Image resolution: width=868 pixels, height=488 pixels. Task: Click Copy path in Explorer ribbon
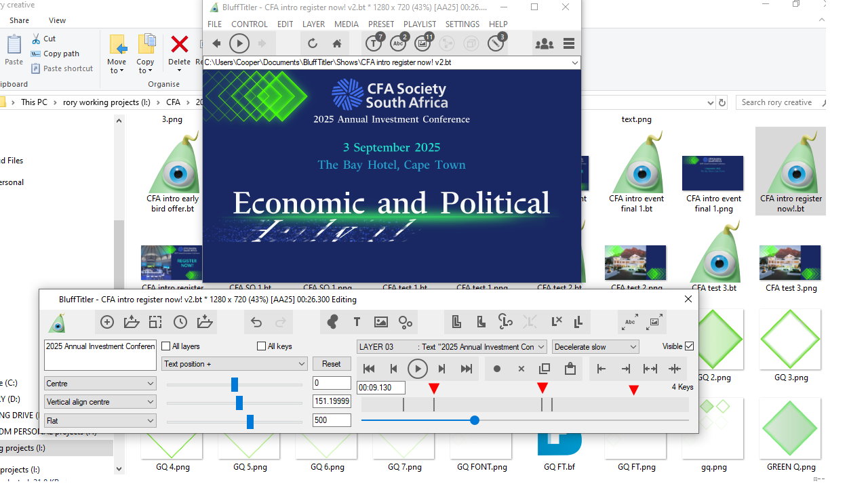[x=55, y=54]
